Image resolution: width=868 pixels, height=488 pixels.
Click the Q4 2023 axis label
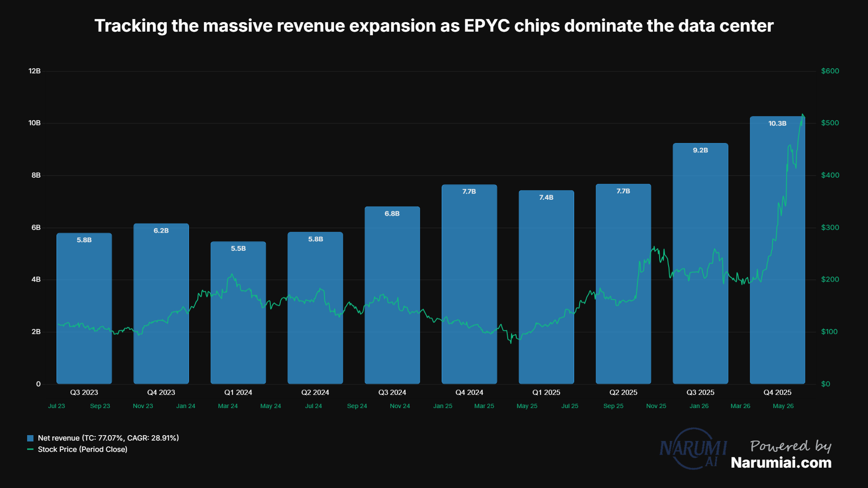click(x=161, y=393)
